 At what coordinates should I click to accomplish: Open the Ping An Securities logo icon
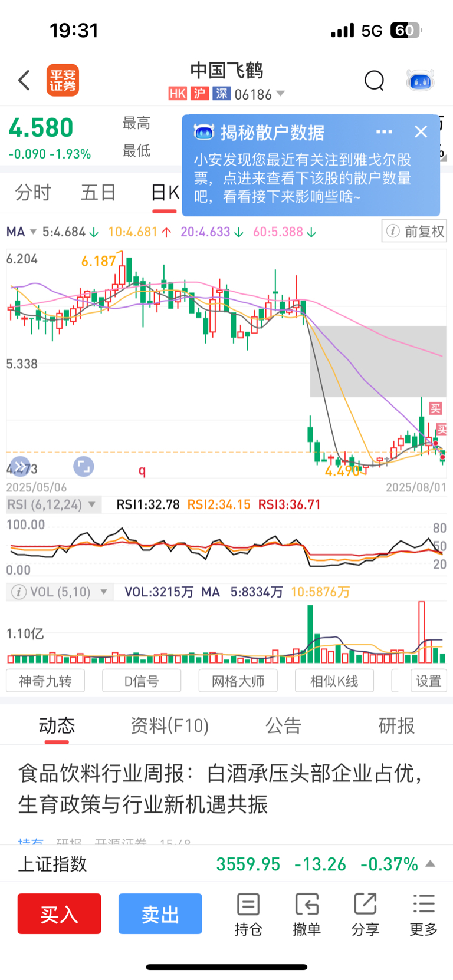coord(63,80)
